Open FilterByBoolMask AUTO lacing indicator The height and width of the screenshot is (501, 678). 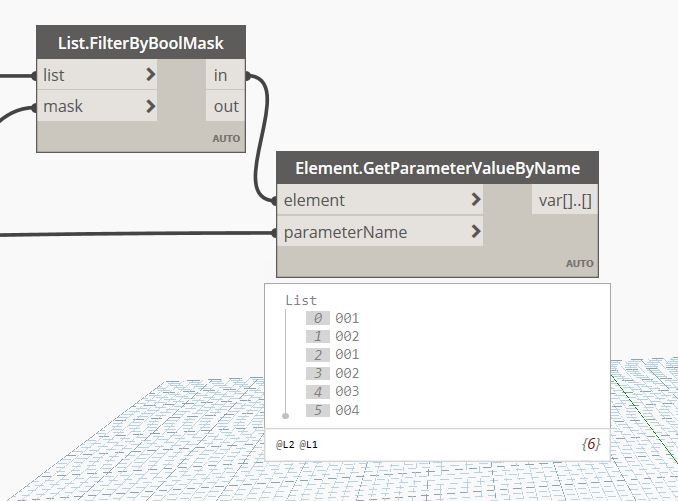[226, 138]
